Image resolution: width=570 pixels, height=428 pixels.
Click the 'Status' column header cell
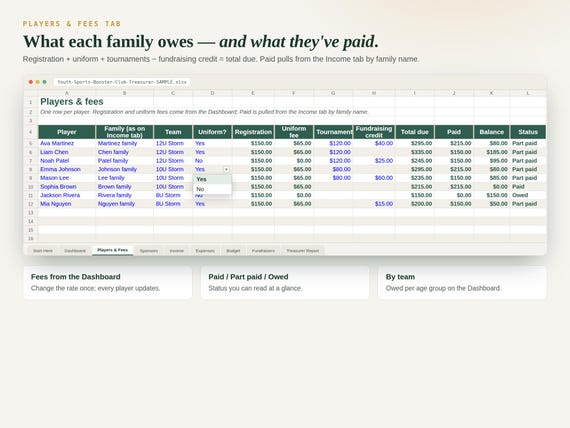click(x=528, y=132)
